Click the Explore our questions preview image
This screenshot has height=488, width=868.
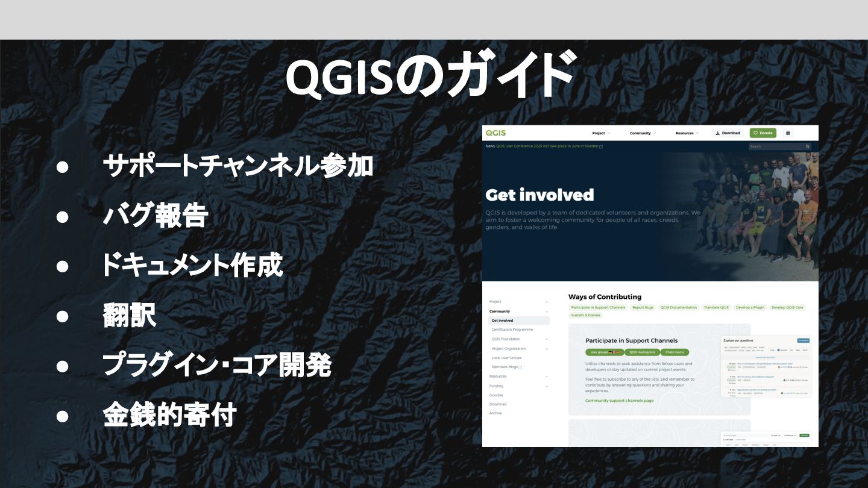pyautogui.click(x=766, y=368)
